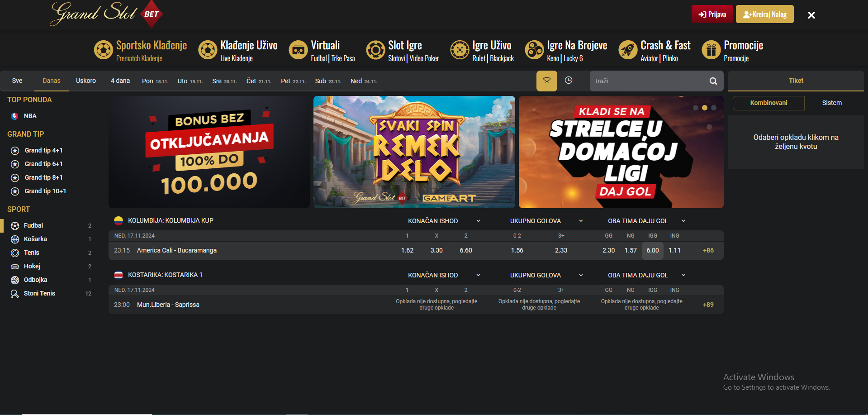
Task: Select Kombinovani ticket type
Action: pyautogui.click(x=768, y=103)
